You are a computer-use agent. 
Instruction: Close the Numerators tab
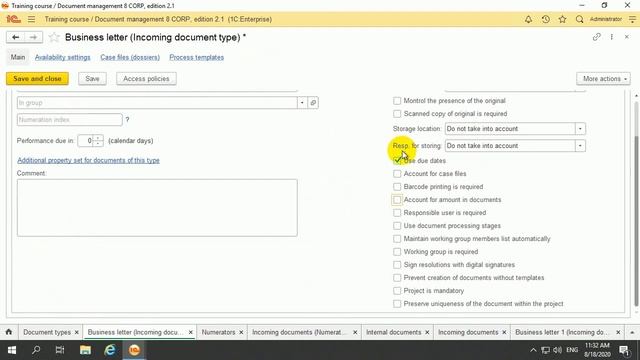click(241, 332)
